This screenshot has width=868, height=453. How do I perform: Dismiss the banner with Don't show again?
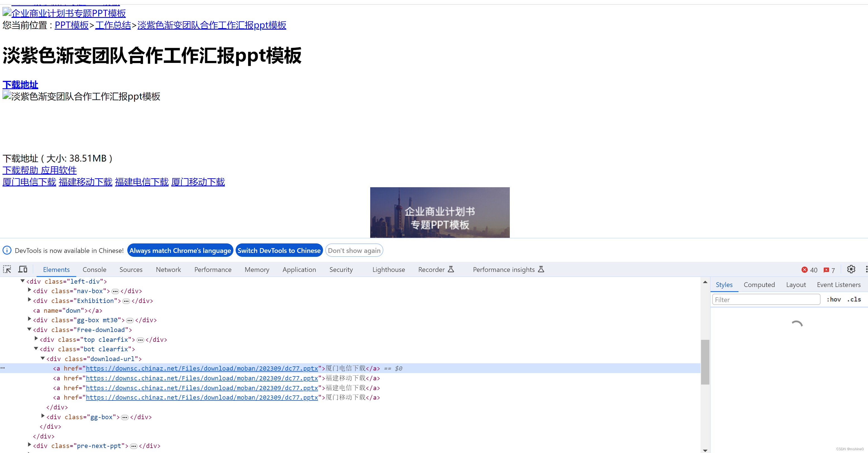click(x=354, y=250)
